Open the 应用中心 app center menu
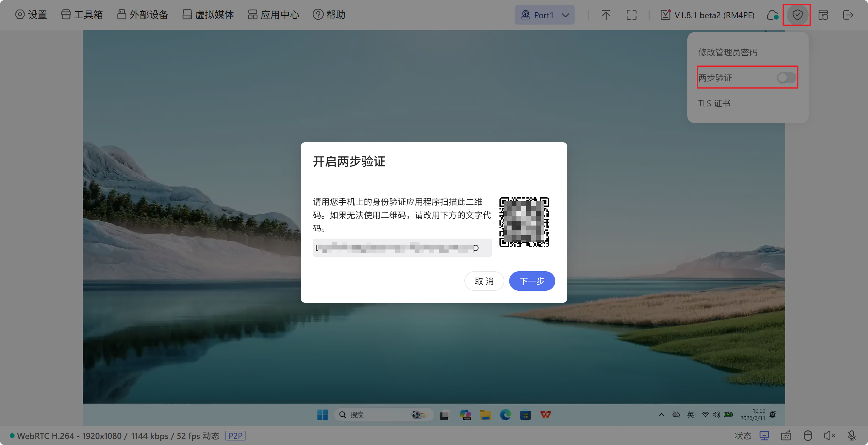 point(273,15)
